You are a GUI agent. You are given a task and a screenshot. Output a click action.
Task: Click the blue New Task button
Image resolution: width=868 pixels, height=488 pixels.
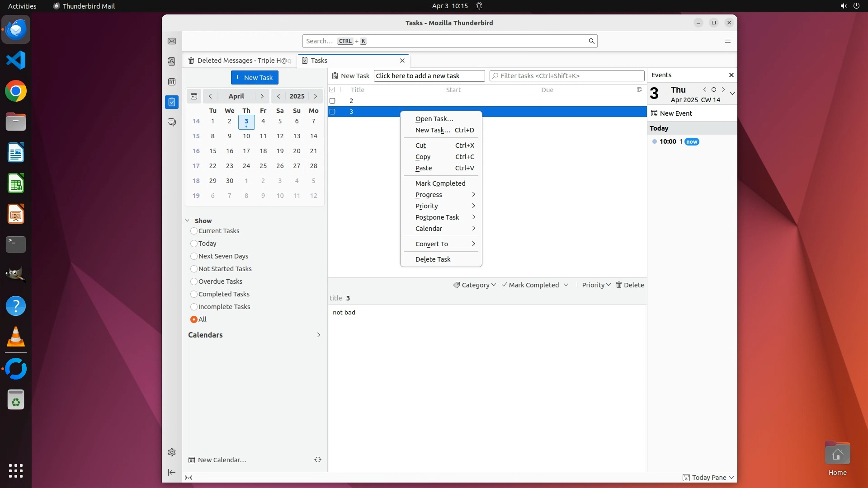[x=255, y=77]
